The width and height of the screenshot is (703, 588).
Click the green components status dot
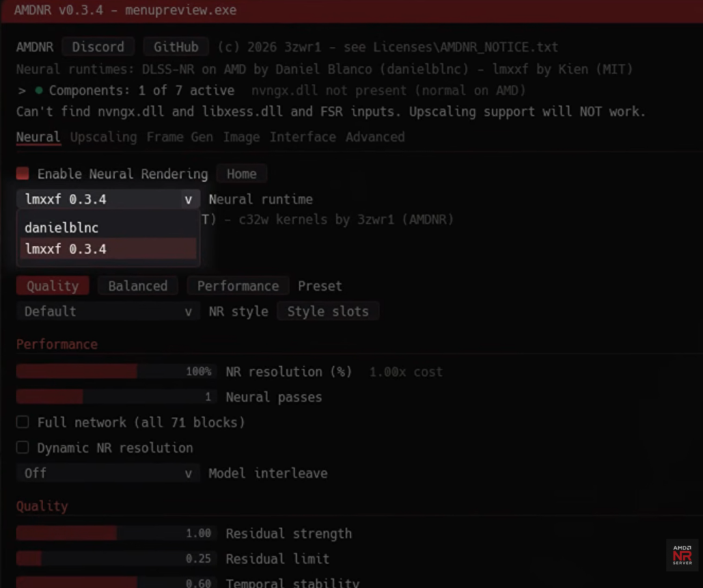click(39, 90)
